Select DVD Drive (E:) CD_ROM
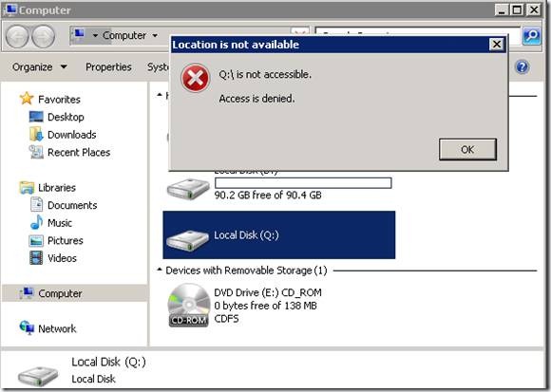Image resolution: width=551 pixels, height=392 pixels. pyautogui.click(x=268, y=292)
